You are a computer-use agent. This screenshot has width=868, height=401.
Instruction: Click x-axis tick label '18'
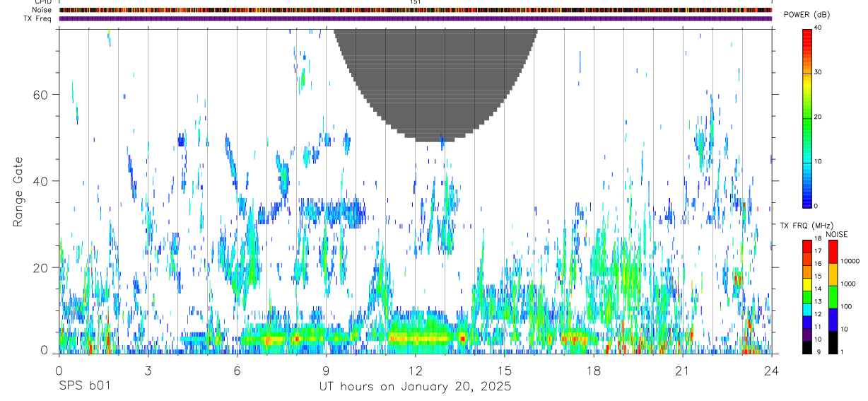(593, 371)
